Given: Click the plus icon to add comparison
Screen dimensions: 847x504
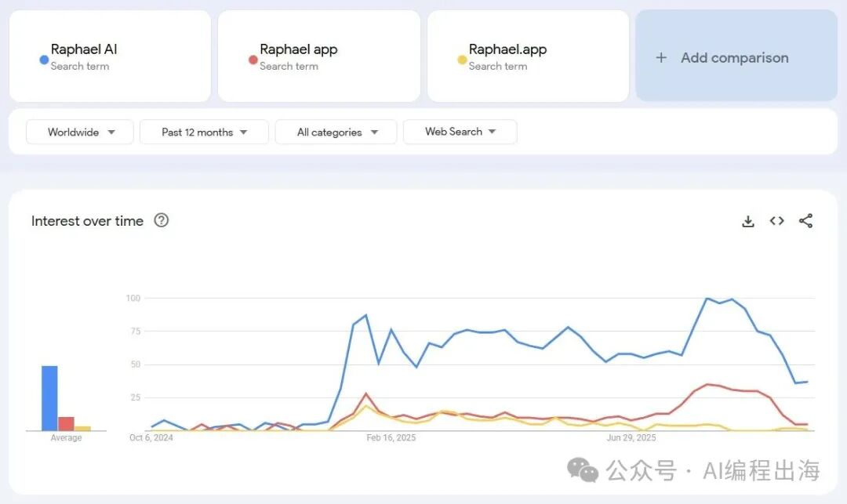Looking at the screenshot, I should (x=661, y=57).
